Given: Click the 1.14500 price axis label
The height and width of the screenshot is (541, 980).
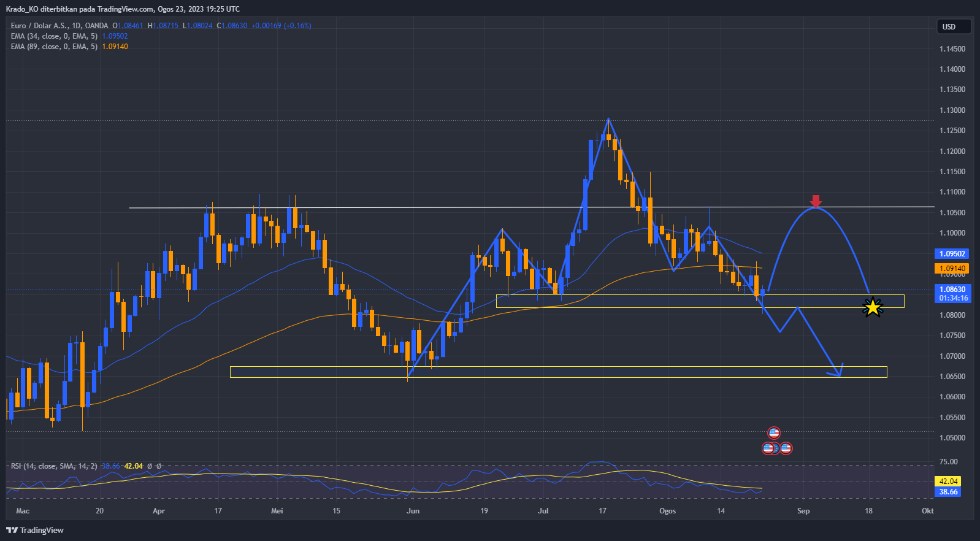Looking at the screenshot, I should [x=952, y=49].
